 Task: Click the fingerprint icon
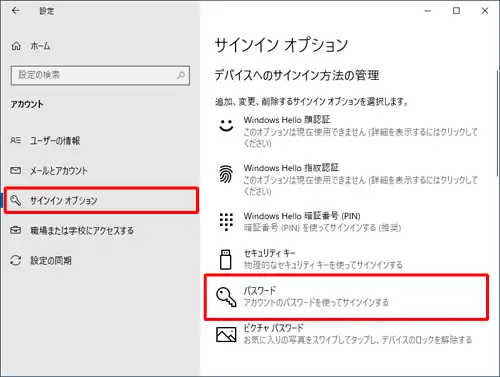226,174
